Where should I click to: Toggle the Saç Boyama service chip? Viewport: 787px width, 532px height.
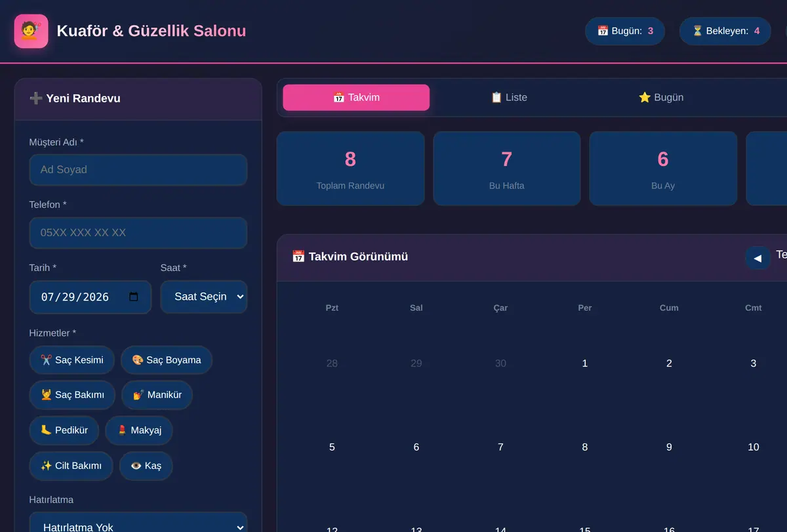coord(167,360)
